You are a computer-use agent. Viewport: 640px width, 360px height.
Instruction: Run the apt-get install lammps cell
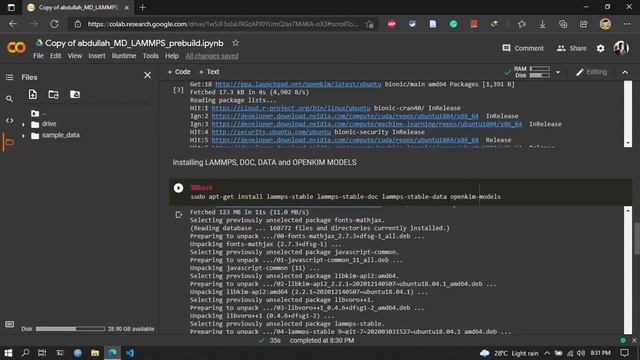[x=178, y=188]
